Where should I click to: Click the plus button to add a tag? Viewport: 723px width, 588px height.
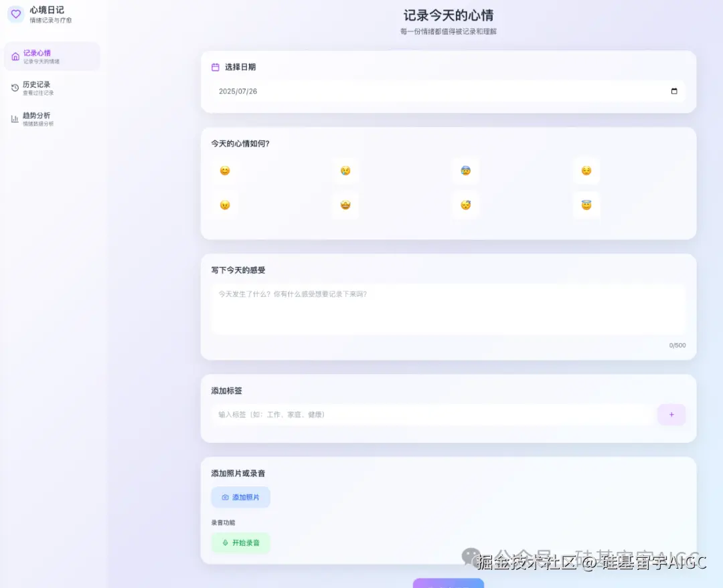coord(671,415)
